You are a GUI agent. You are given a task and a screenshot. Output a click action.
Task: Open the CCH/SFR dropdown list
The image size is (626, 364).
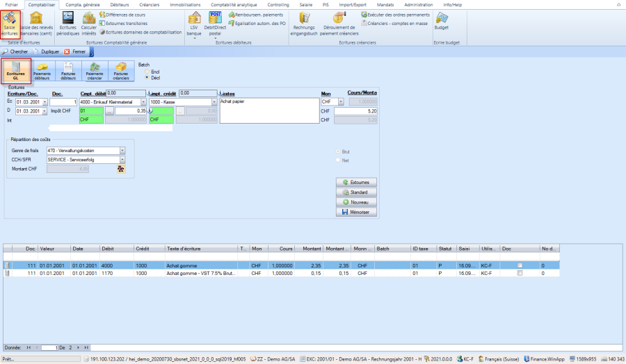click(122, 159)
